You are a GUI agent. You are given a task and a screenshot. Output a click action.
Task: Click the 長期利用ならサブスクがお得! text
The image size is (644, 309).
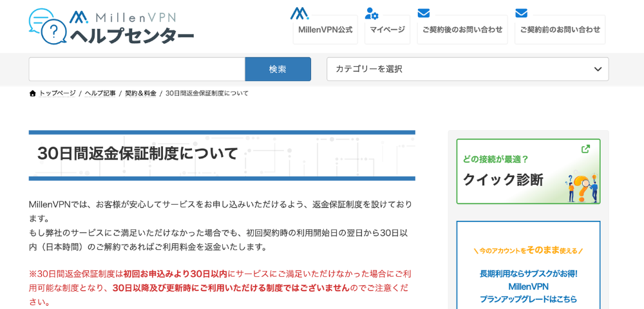point(528,274)
